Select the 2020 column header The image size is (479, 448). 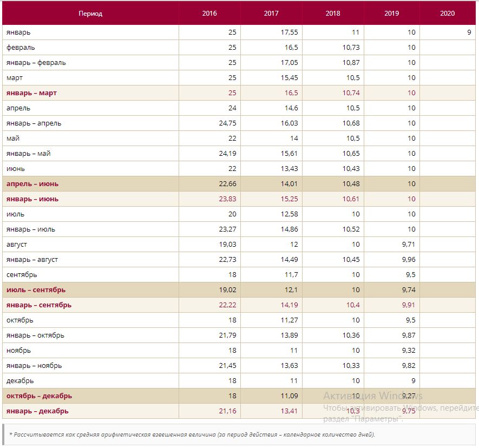(448, 14)
